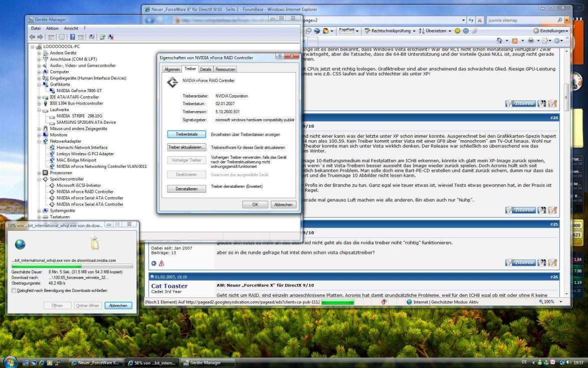This screenshot has width=588, height=368.
Task: Cancel download with Abbrechen button
Action: pyautogui.click(x=118, y=305)
